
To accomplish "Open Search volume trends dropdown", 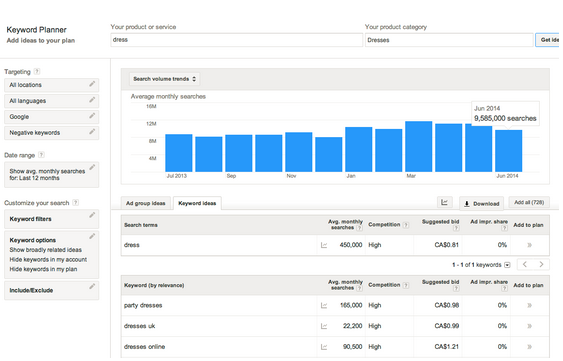I will point(164,79).
